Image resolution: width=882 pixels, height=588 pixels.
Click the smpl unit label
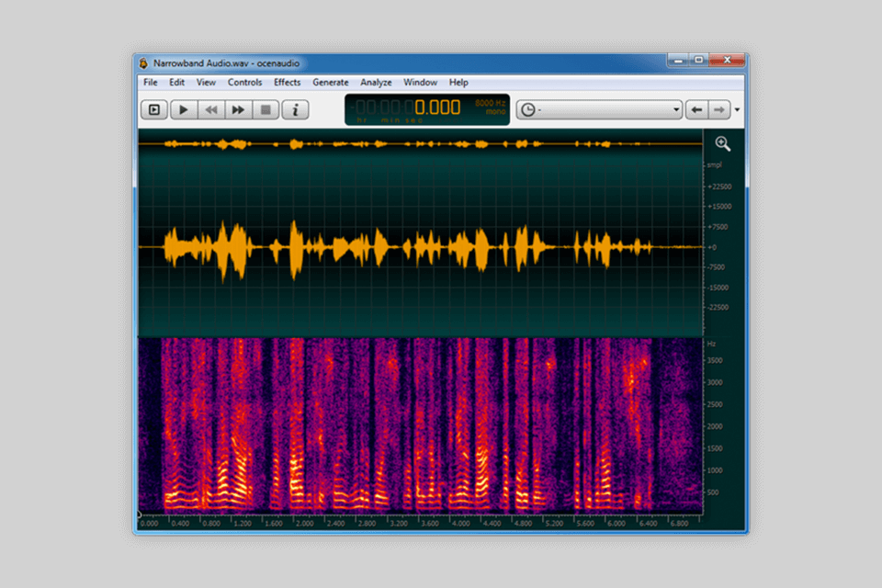tap(715, 164)
